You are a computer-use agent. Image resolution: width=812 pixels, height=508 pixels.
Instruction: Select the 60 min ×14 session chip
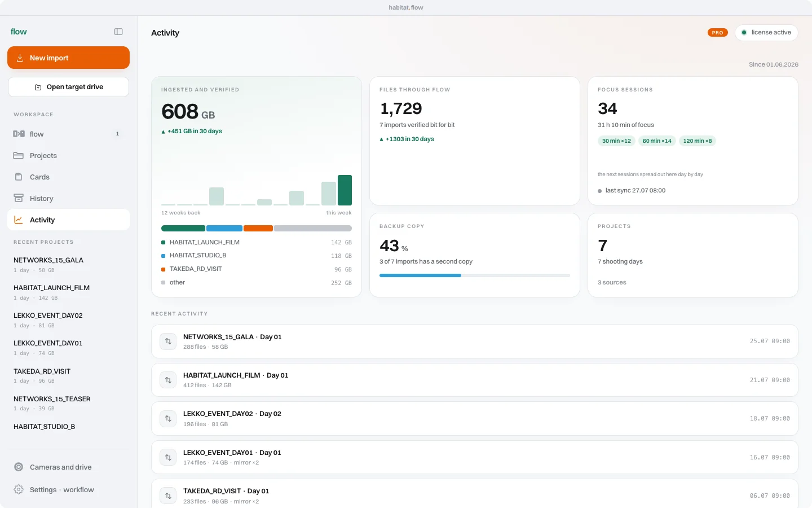click(x=657, y=141)
